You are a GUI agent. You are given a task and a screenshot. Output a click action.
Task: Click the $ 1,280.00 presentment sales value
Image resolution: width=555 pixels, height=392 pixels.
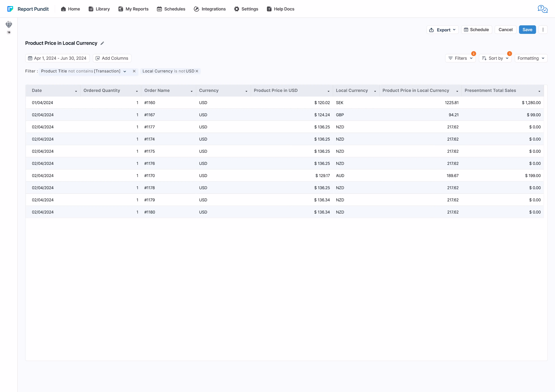(531, 103)
